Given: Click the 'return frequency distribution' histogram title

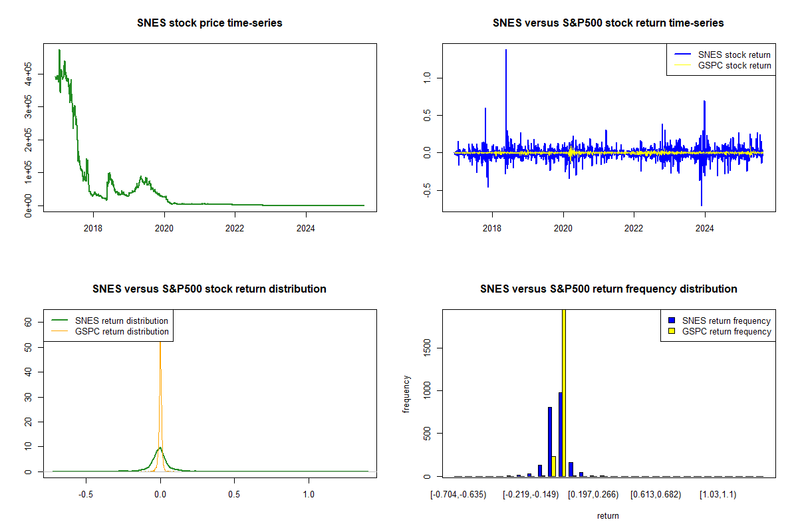Looking at the screenshot, I should coord(608,289).
